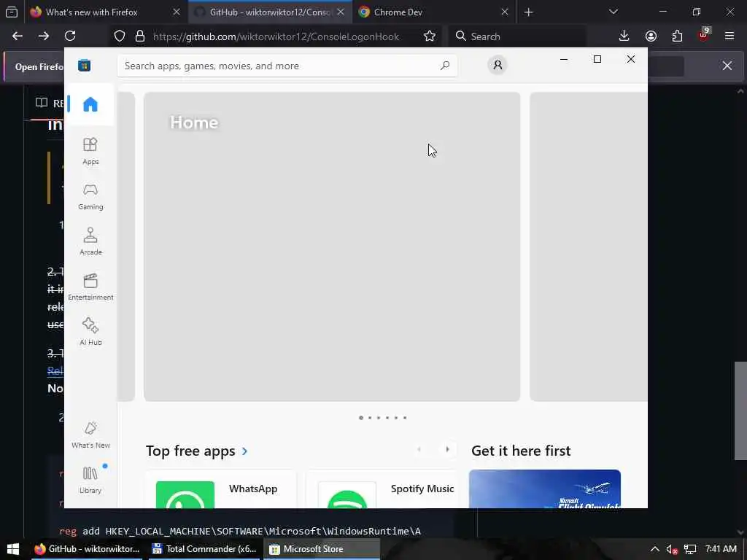Click the Firefox page scrollbar thumb
This screenshot has width=747, height=560.
[x=740, y=411]
